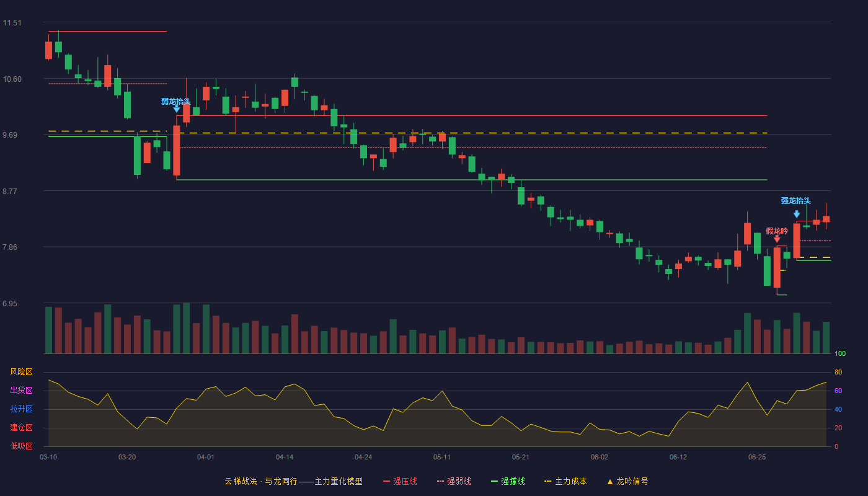The height and width of the screenshot is (496, 868).
Task: Click the 10.60 price axis label
Action: (12, 79)
